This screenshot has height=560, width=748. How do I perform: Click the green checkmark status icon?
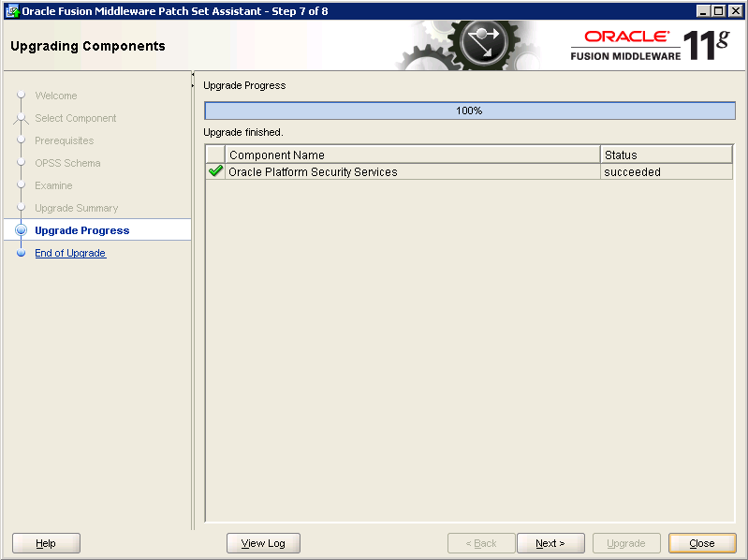click(x=215, y=170)
